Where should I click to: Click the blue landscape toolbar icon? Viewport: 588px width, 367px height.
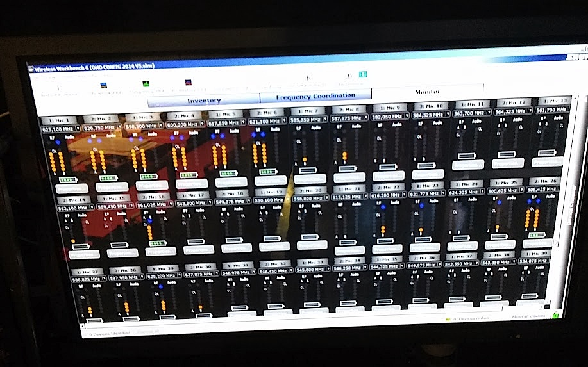click(x=104, y=85)
